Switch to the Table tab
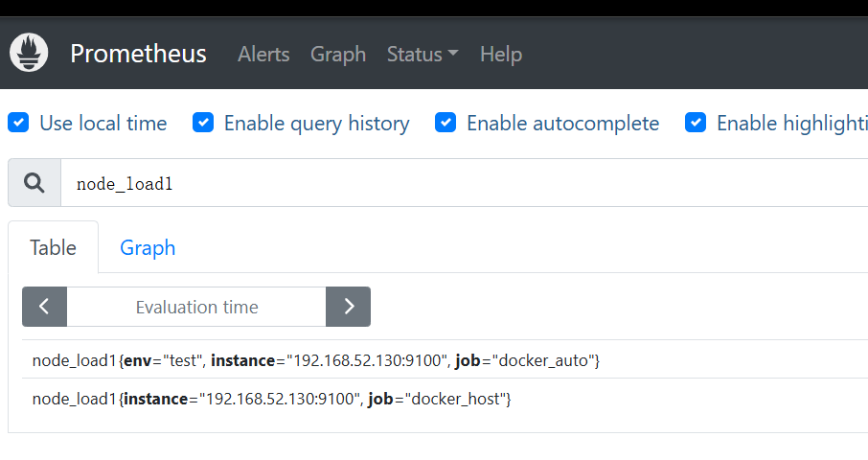Viewport: 868px width, 460px height. point(53,247)
